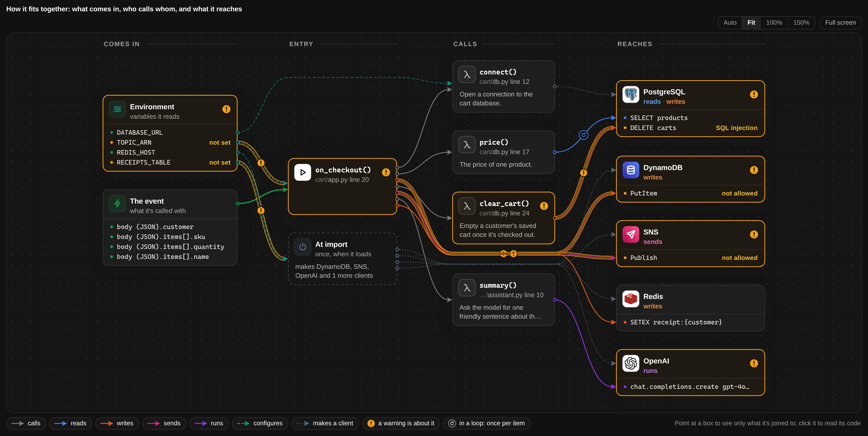Click the DynamoDB PutItem row

(x=690, y=193)
